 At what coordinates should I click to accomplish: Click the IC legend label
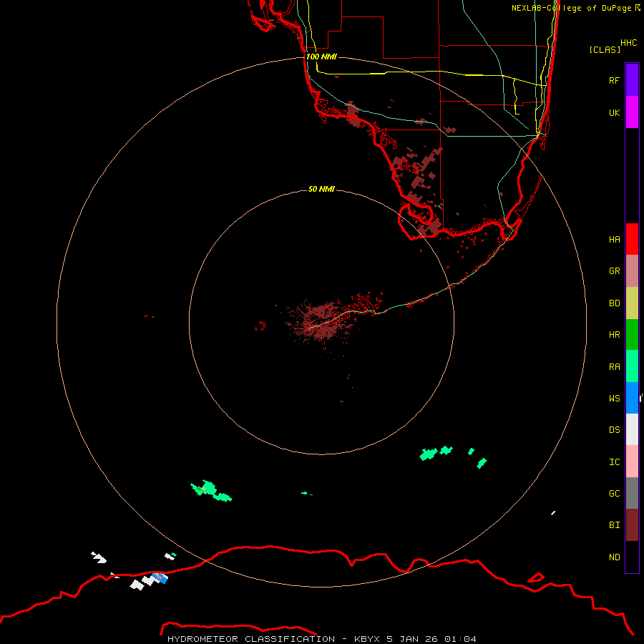coord(614,462)
